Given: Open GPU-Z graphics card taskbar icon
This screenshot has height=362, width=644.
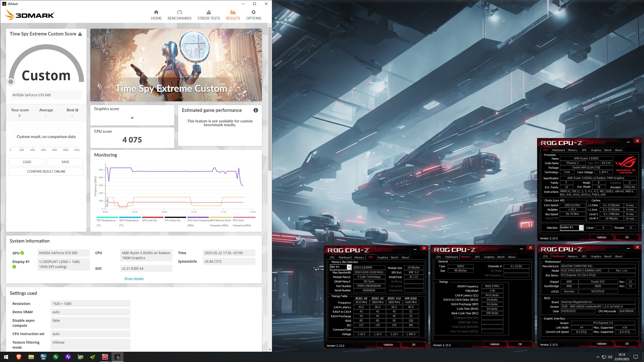Looking at the screenshot, I should [80, 357].
